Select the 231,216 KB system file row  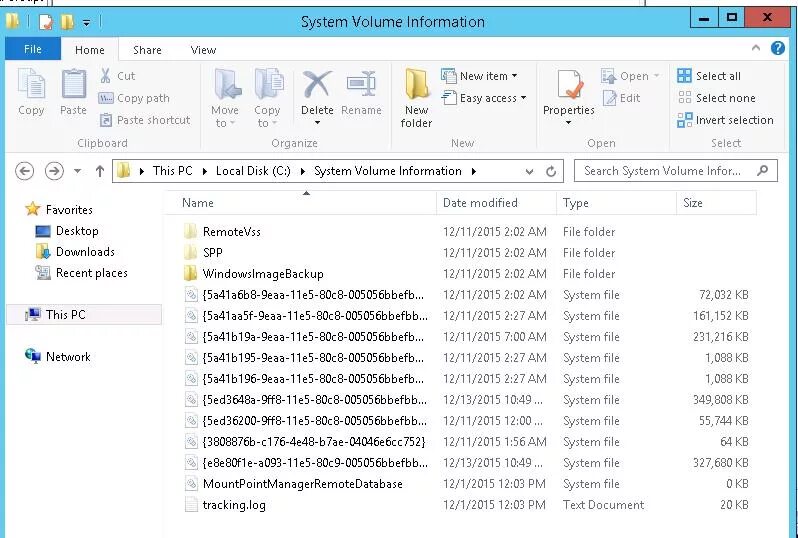[466, 337]
